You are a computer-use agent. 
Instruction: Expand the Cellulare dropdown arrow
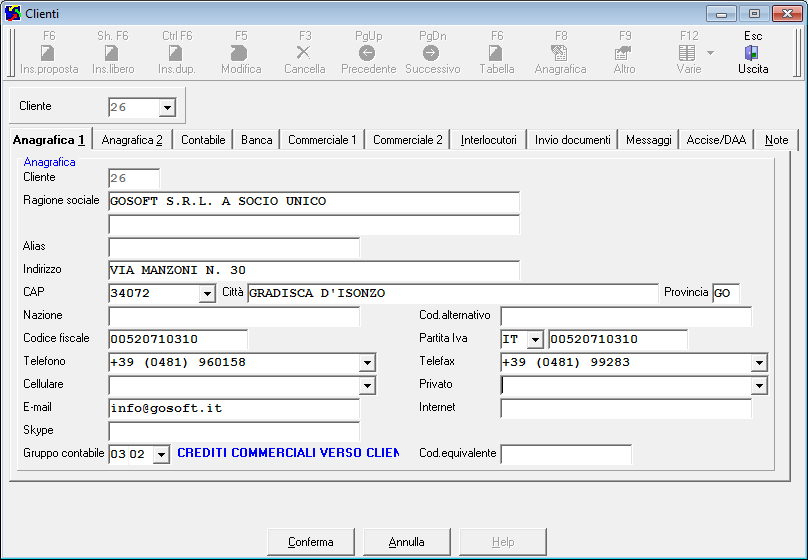click(x=367, y=385)
